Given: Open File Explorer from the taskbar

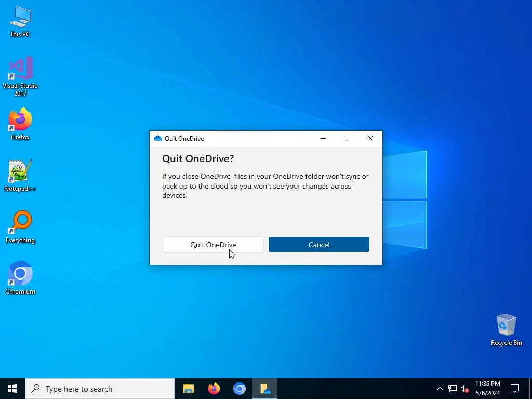Looking at the screenshot, I should click(188, 389).
